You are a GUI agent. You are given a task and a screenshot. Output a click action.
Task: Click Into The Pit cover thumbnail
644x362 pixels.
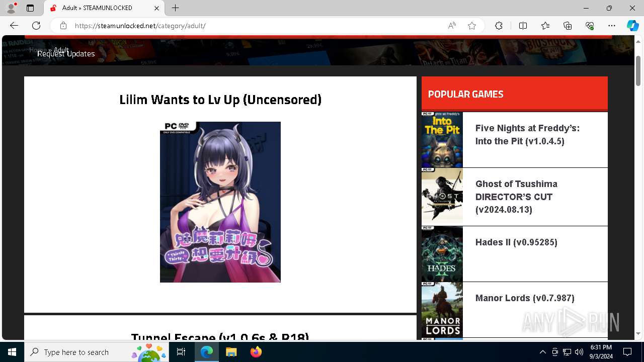(442, 140)
